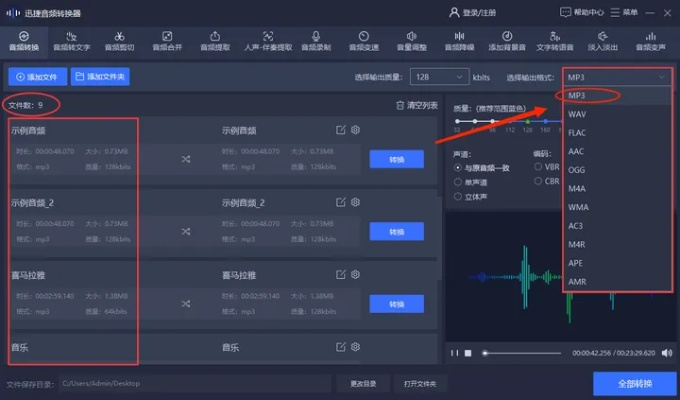This screenshot has width=680, height=400.
Task: Choose MP3 from the format list
Action: point(617,95)
